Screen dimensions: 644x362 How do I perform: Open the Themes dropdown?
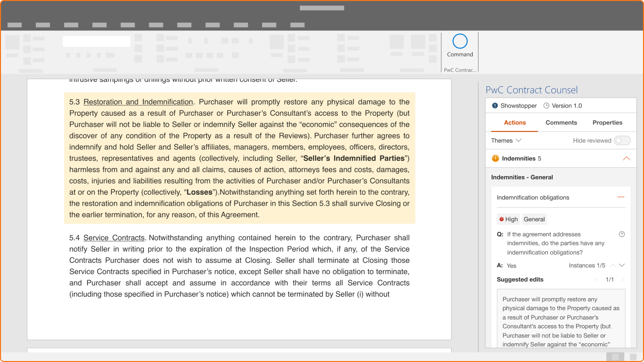tap(506, 141)
